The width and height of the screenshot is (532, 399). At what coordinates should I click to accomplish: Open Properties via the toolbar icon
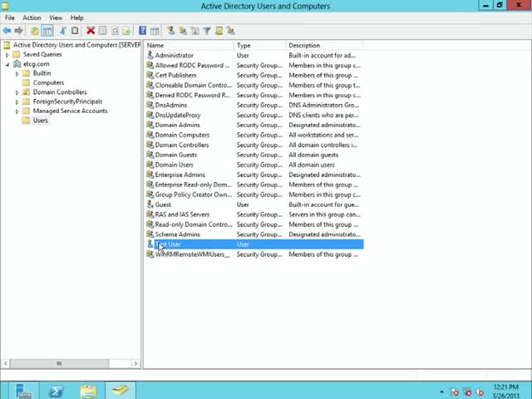point(103,31)
